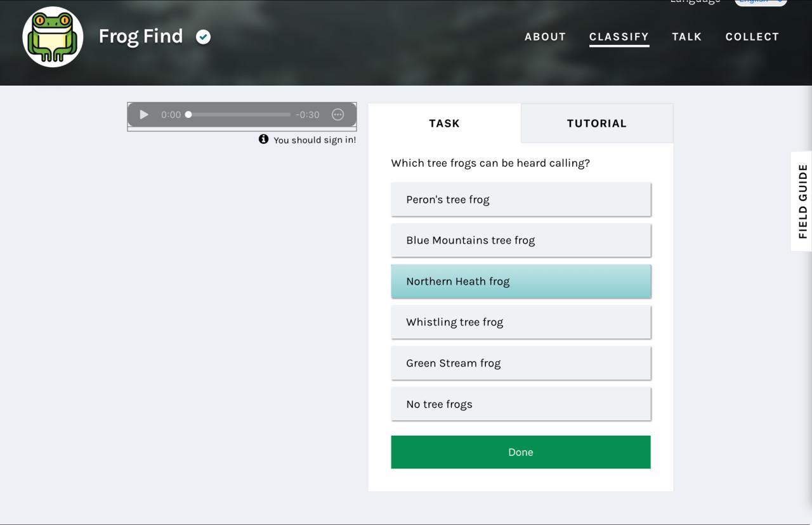Submit classification with Done button

(x=521, y=452)
